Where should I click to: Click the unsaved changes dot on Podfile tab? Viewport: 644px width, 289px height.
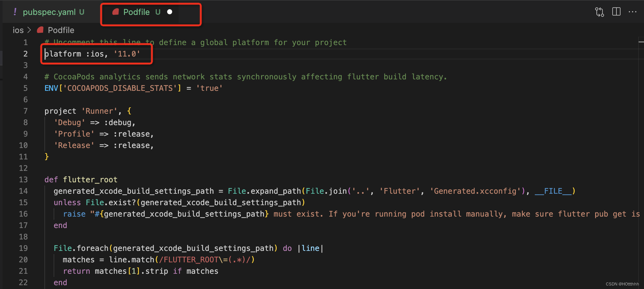click(x=170, y=12)
